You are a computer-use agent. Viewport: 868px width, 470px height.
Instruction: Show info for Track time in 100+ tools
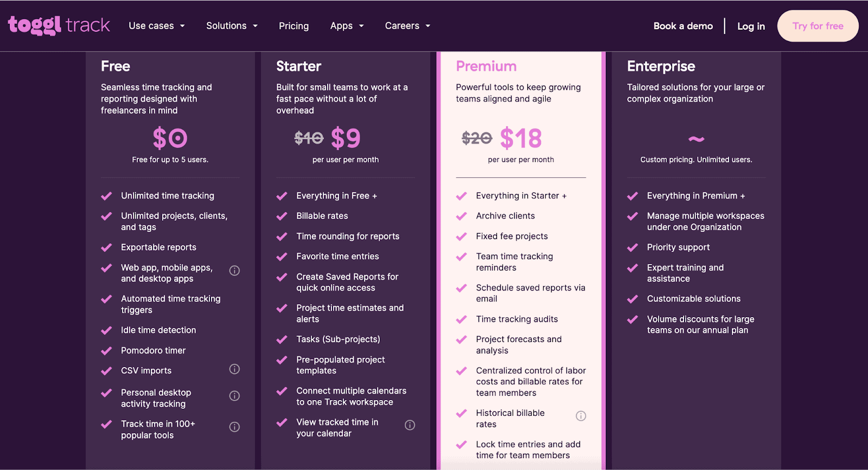234,427
